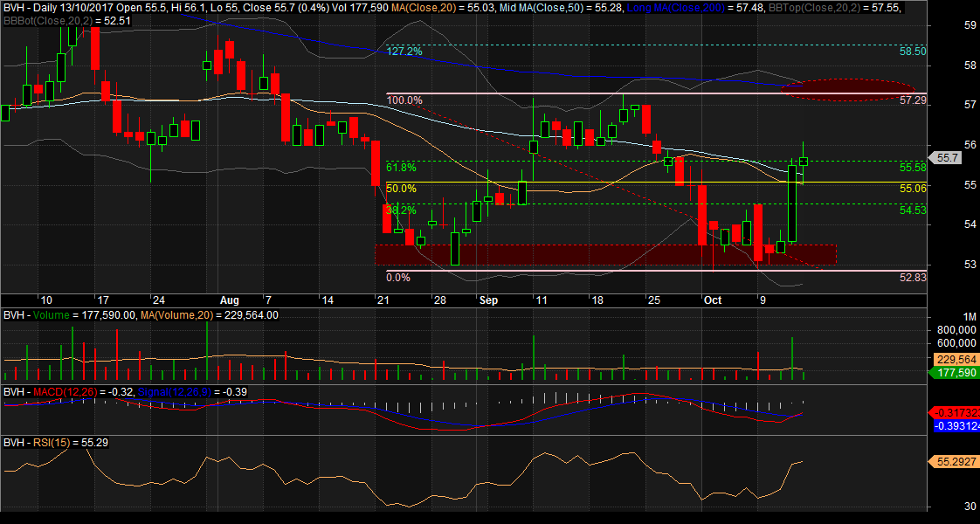Image resolution: width=980 pixels, height=524 pixels.
Task: Select the 800,000 volume axis label
Action: [x=956, y=331]
